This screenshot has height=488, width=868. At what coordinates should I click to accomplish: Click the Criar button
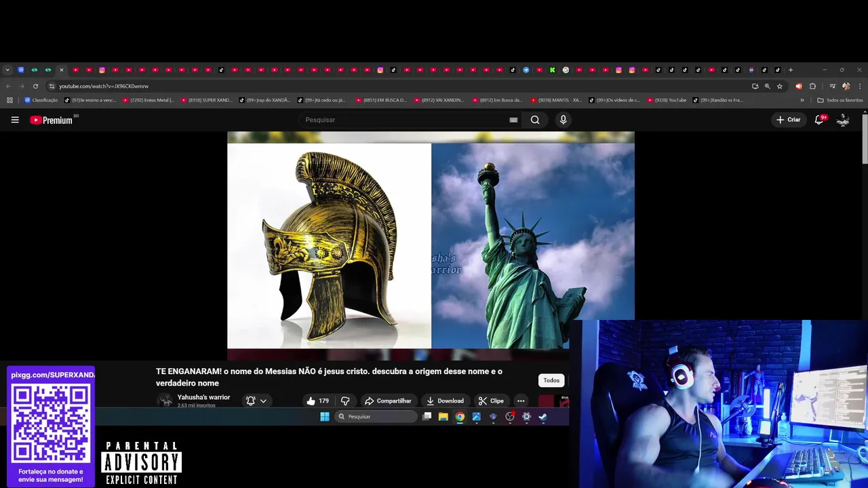pyautogui.click(x=789, y=120)
